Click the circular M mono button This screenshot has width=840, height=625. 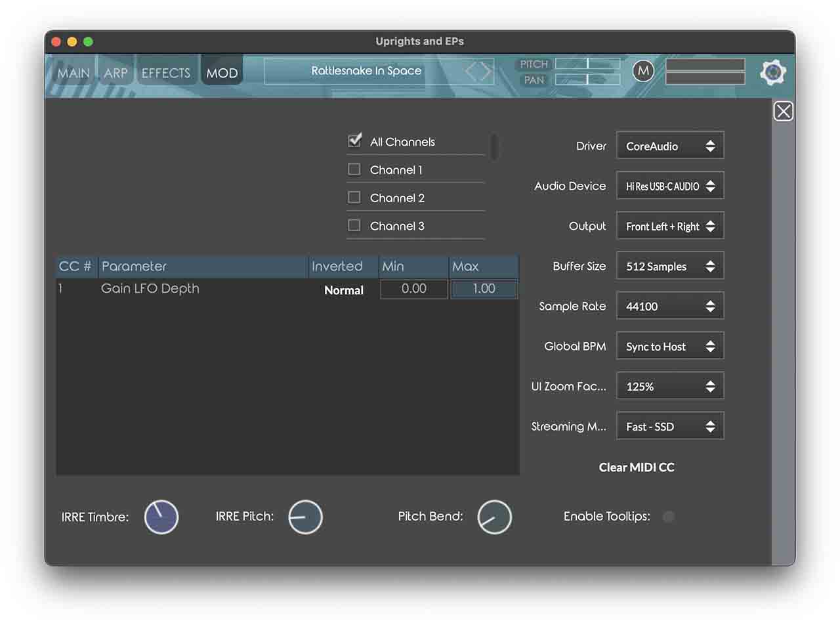coord(643,71)
